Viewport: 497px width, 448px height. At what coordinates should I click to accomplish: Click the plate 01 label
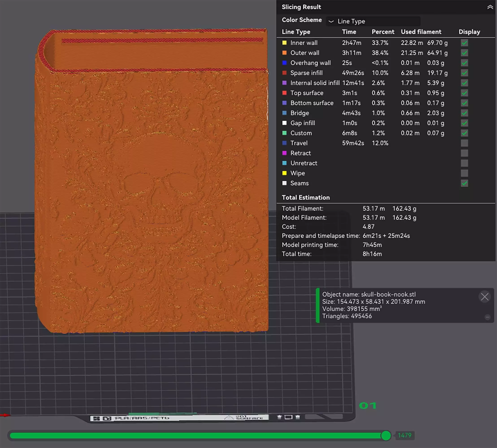tap(367, 405)
